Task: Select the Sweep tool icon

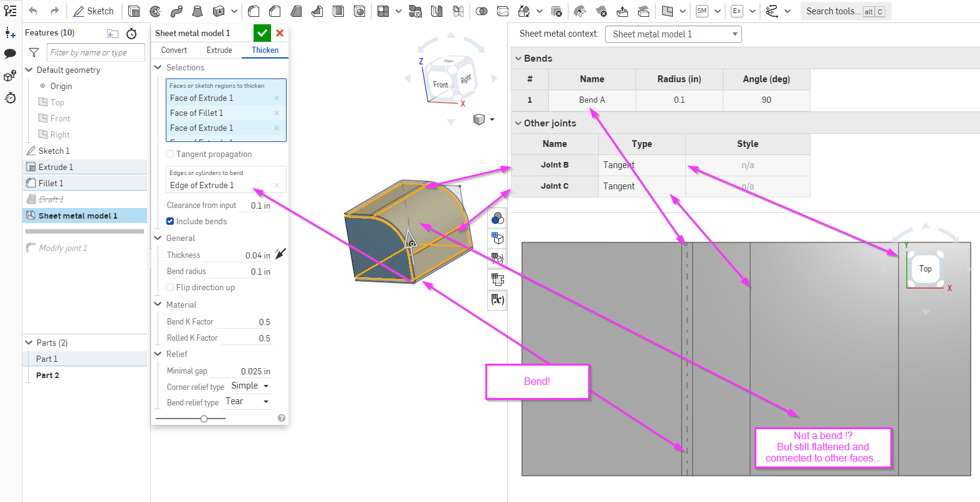Action: 176,11
